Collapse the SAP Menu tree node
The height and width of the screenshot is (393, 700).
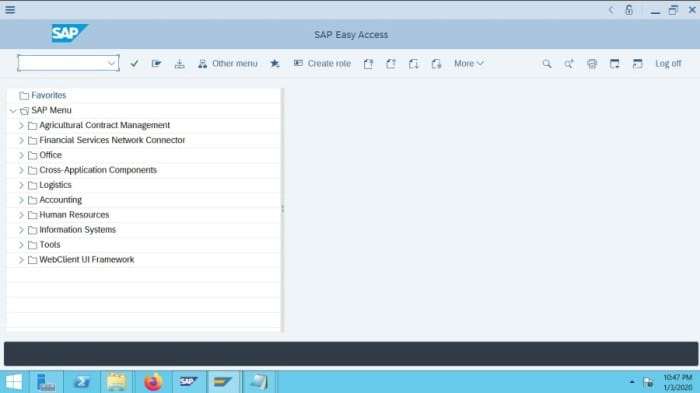(13, 110)
